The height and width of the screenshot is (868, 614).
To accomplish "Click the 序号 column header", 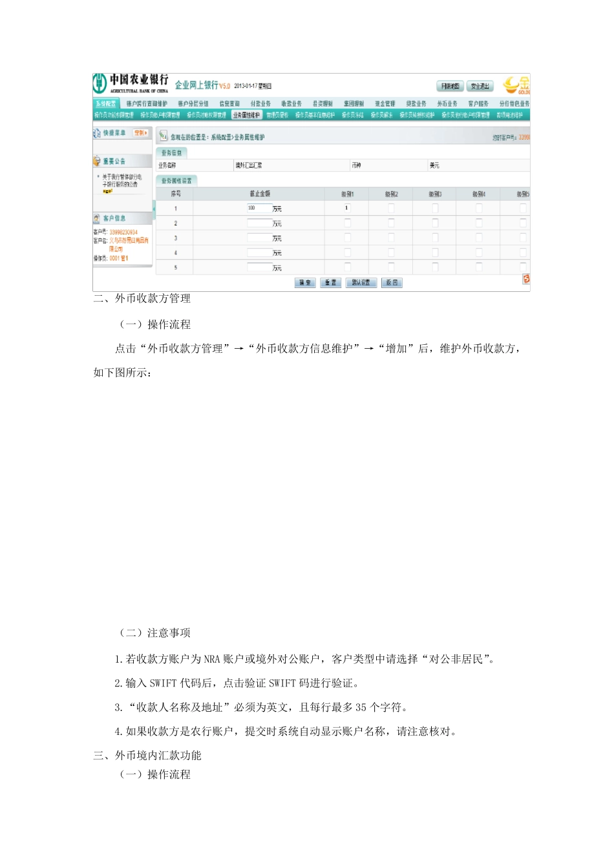I will (x=176, y=194).
